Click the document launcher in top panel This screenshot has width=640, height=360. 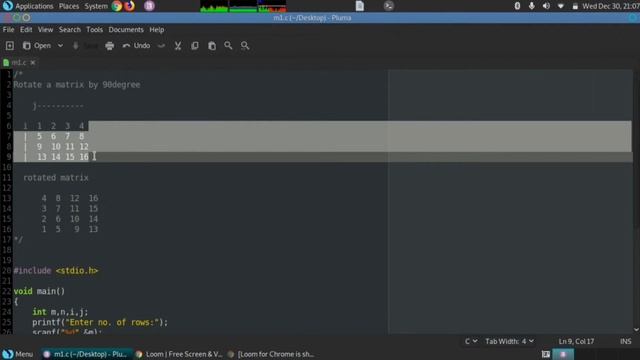360,6
